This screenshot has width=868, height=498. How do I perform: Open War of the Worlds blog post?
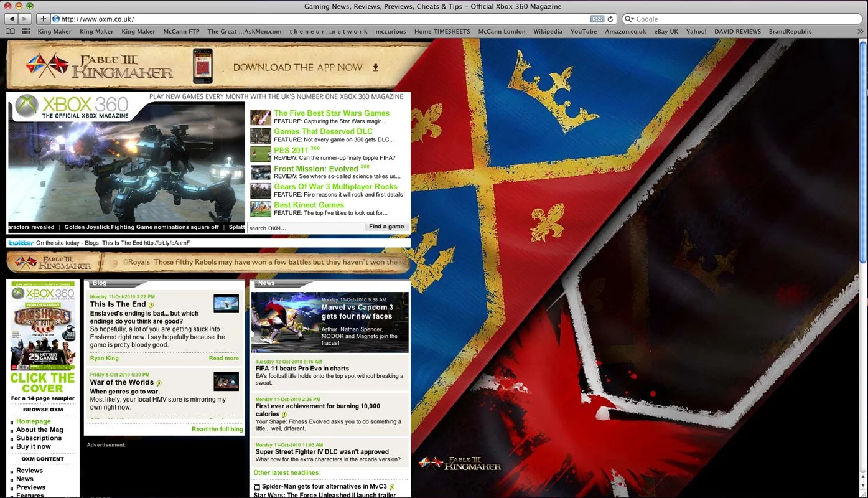pyautogui.click(x=122, y=382)
